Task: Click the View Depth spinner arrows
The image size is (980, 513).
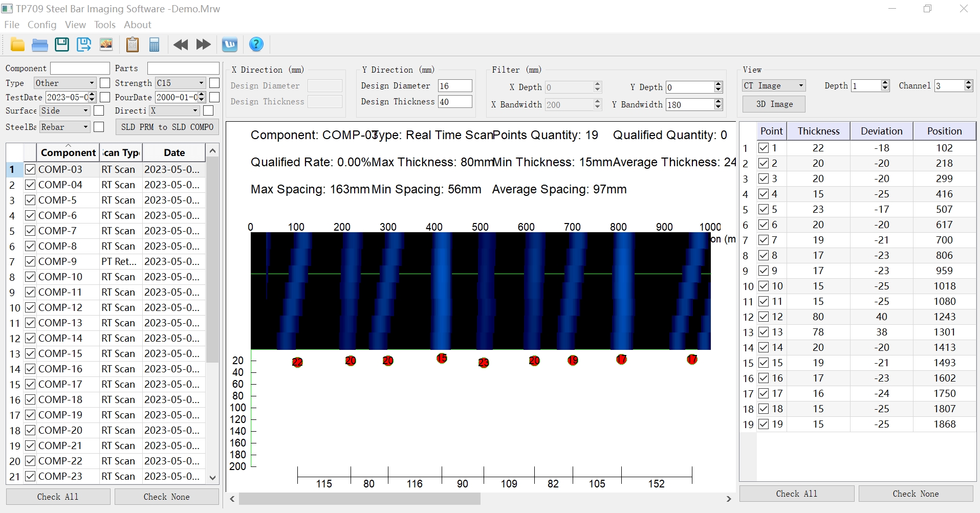Action: tap(885, 85)
